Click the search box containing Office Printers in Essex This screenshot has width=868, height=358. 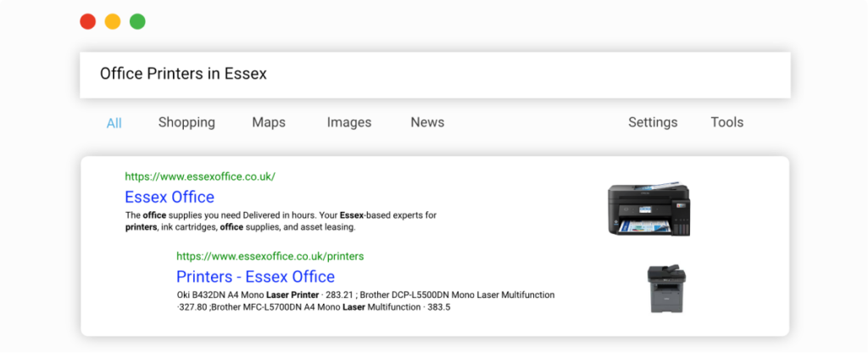click(435, 75)
